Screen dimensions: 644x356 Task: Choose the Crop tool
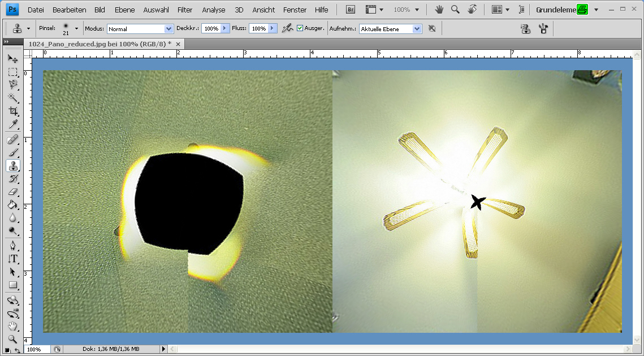(x=12, y=111)
